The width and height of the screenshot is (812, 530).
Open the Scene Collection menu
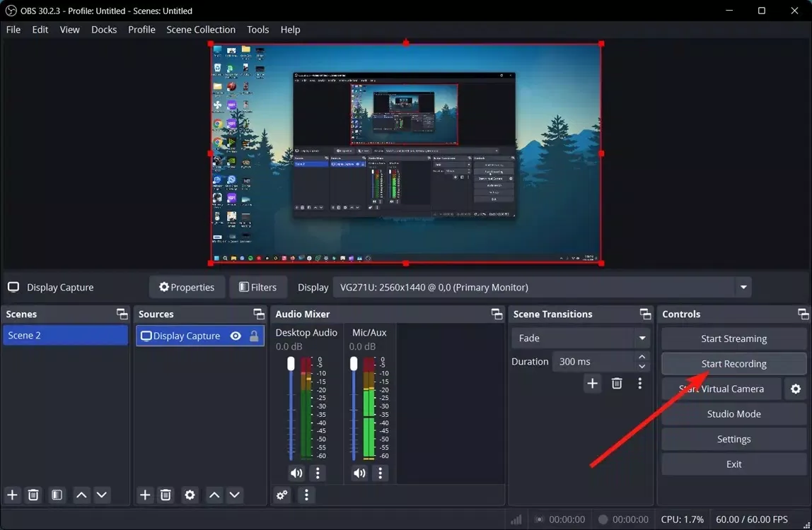201,30
